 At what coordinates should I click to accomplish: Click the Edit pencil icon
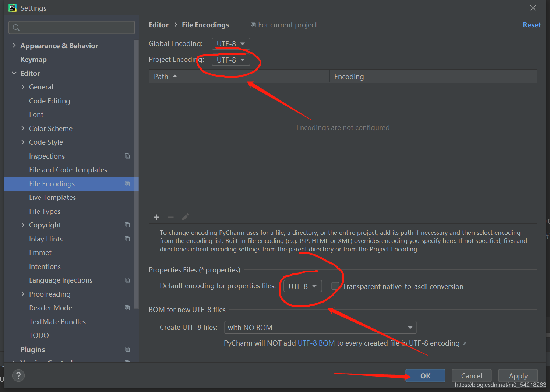click(x=185, y=217)
